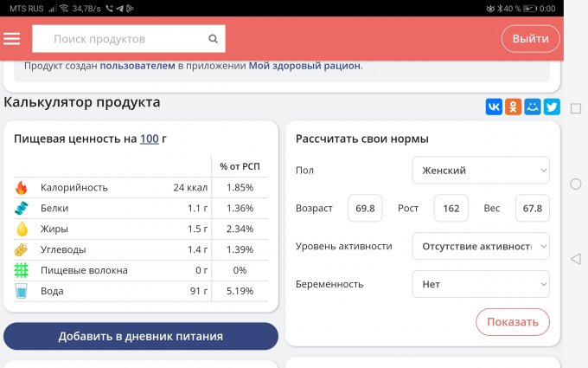Open the hamburger menu
The width and height of the screenshot is (588, 368).
(11, 39)
